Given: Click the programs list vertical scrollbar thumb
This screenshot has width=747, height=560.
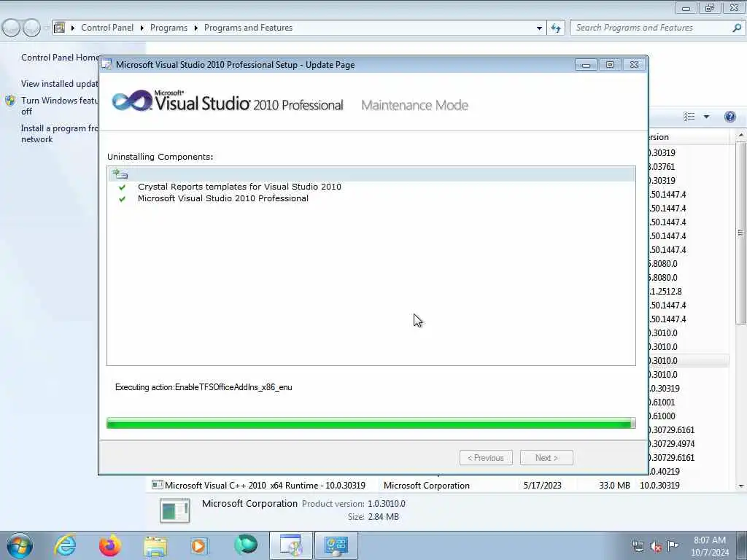Looking at the screenshot, I should point(741,233).
